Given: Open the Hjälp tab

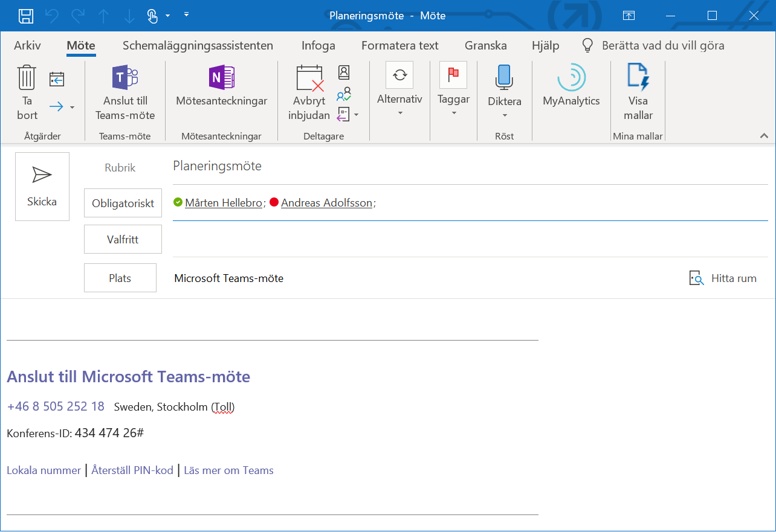Looking at the screenshot, I should [x=546, y=45].
